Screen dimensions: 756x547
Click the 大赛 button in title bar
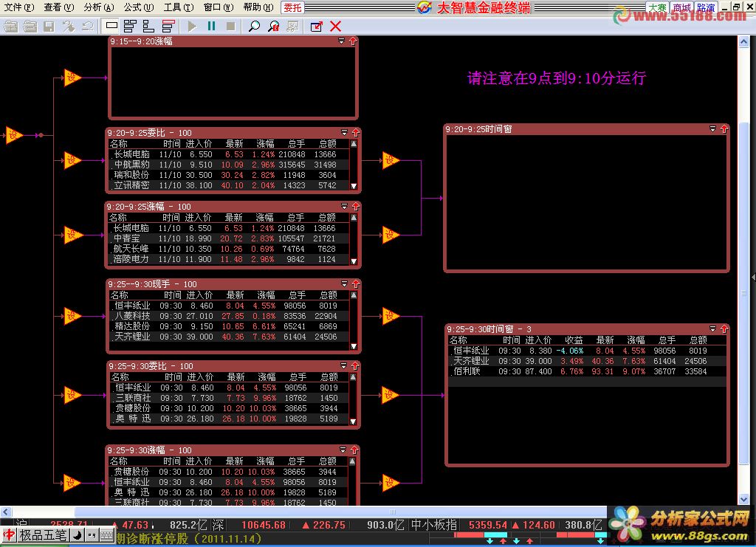tap(658, 7)
